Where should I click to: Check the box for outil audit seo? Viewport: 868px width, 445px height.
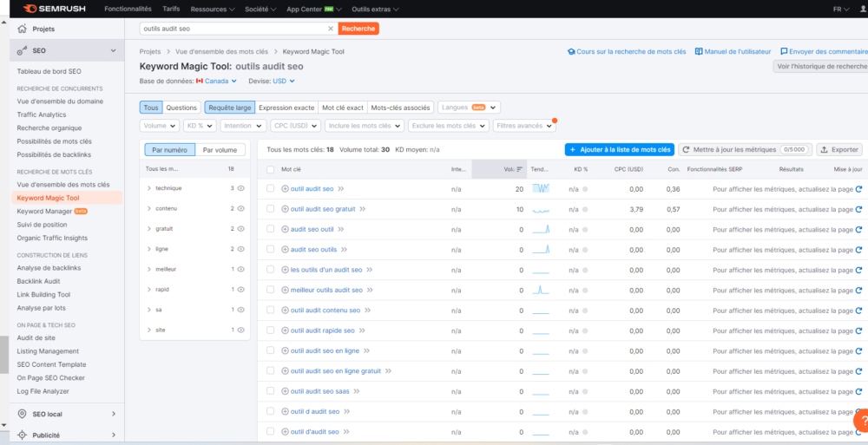pos(270,189)
